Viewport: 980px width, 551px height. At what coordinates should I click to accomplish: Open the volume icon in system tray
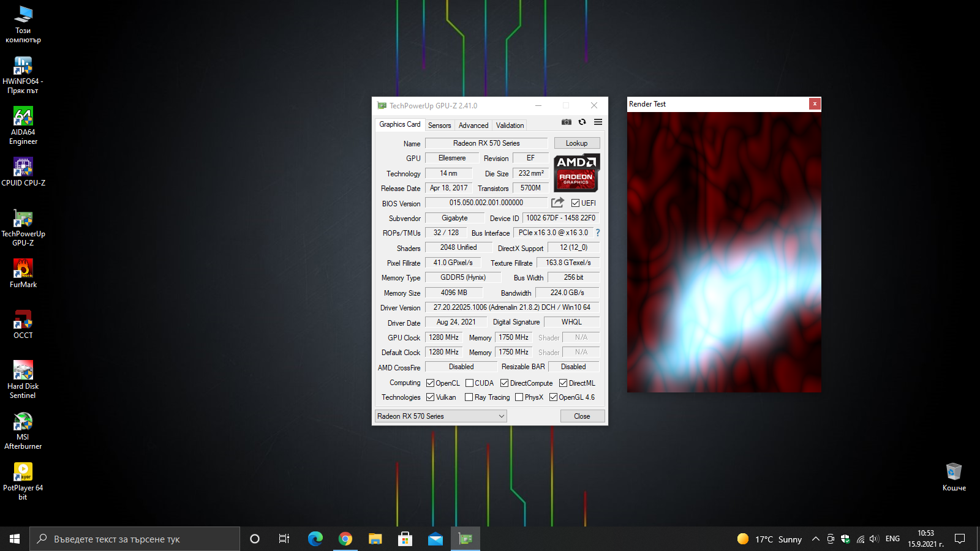pos(874,539)
